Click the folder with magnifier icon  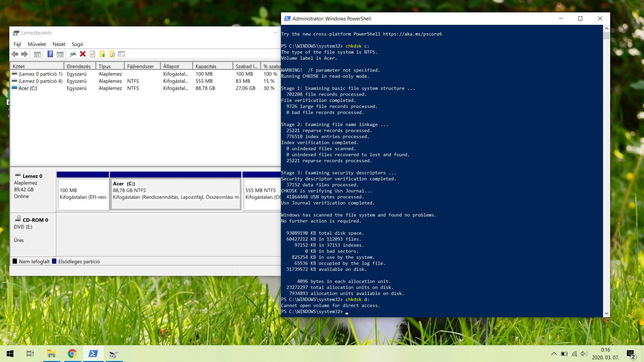click(x=112, y=54)
